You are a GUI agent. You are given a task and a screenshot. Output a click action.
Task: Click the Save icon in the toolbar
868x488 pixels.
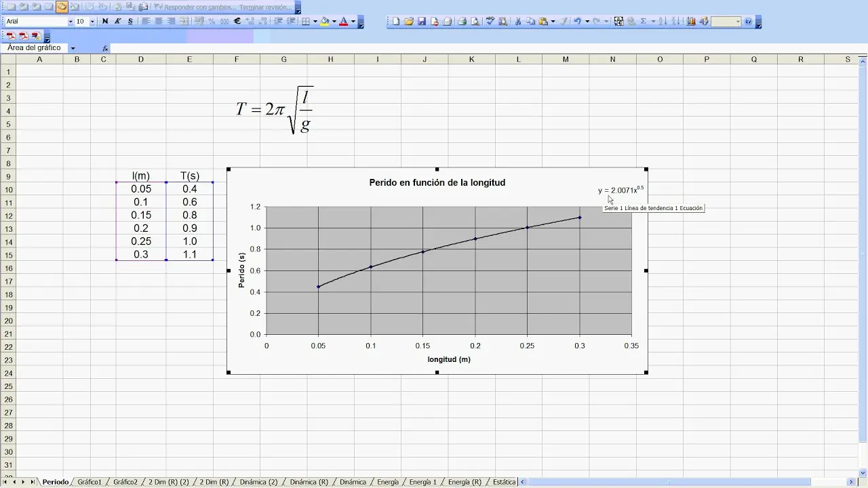point(422,22)
